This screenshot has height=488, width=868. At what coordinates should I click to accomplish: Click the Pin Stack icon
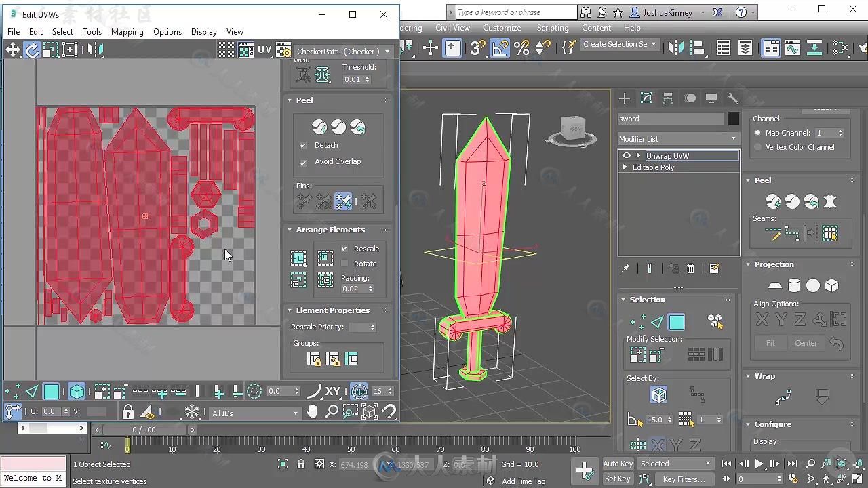coord(625,269)
